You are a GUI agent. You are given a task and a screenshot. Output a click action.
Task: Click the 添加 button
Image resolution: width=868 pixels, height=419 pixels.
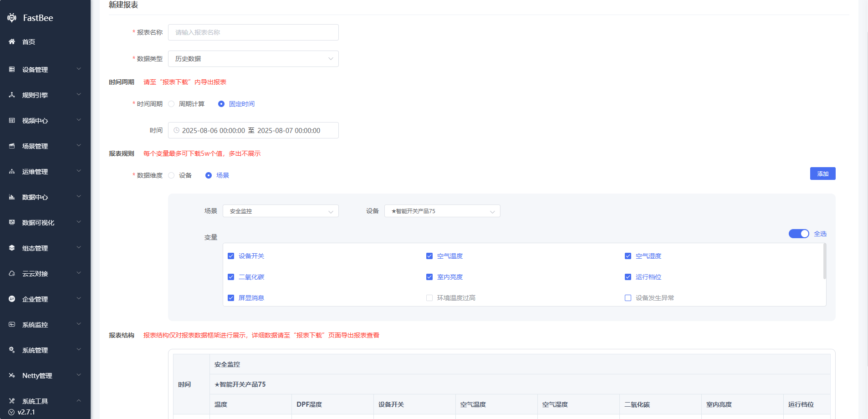pyautogui.click(x=822, y=174)
